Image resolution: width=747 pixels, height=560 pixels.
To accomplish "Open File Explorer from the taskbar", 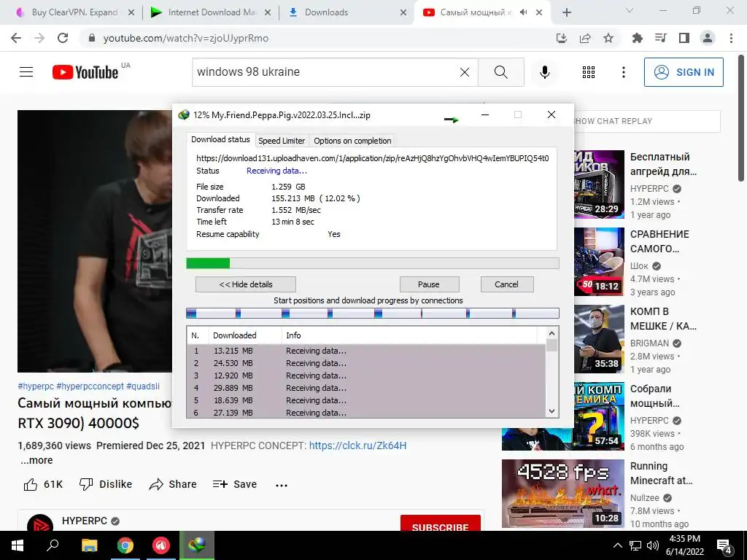I will click(x=89, y=545).
